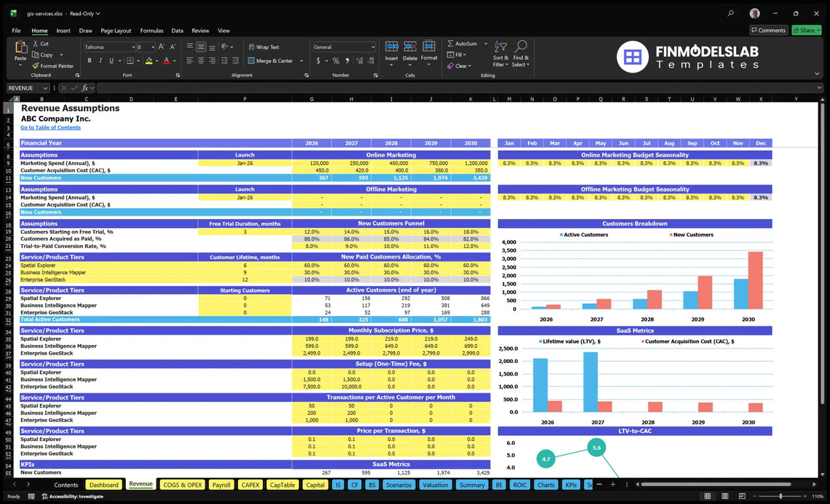Viewport: 830px width, 504px height.
Task: Click AutoSum
Action: (x=462, y=44)
